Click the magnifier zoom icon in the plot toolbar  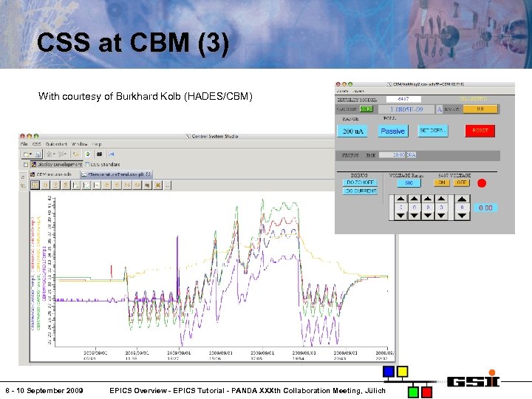pos(147,185)
